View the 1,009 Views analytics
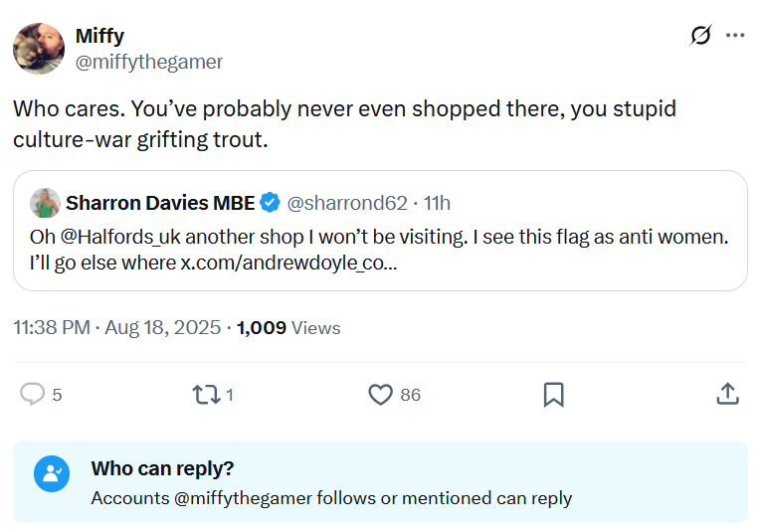763x532 pixels. (288, 327)
